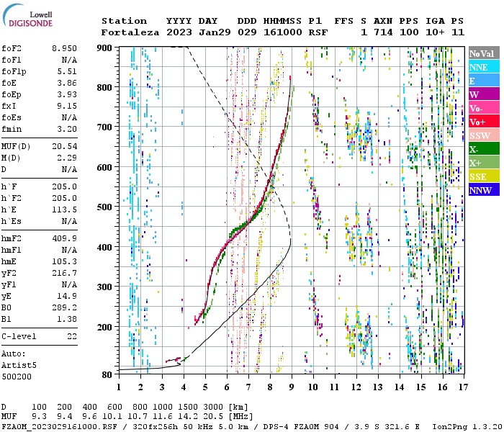The image size is (504, 432).
Task: Select the SSE legend swatch
Action: (x=484, y=176)
